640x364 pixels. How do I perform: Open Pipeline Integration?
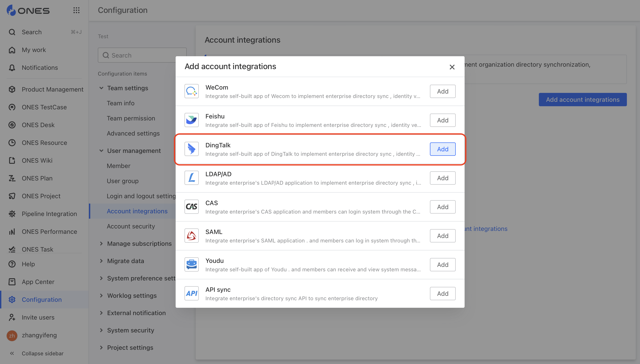click(49, 214)
